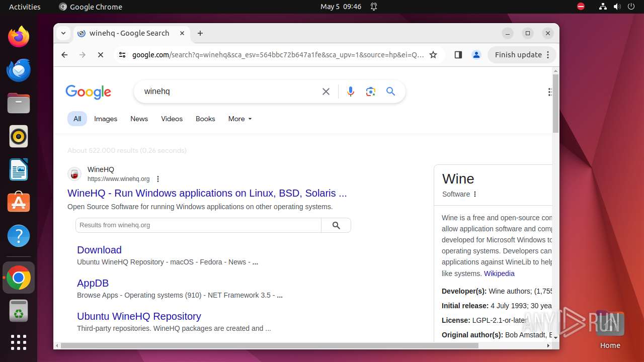Start voice search with microphone
The width and height of the screenshot is (644, 362).
(351, 92)
